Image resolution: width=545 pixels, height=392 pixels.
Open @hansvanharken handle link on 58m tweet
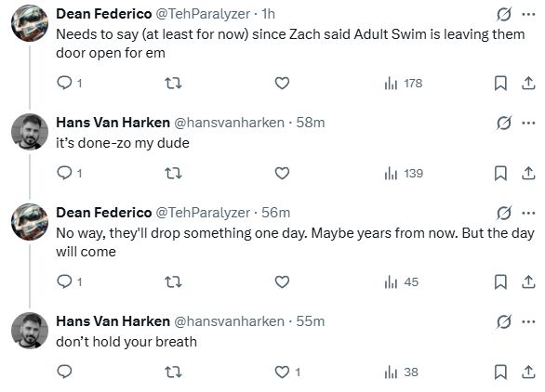[x=229, y=123]
